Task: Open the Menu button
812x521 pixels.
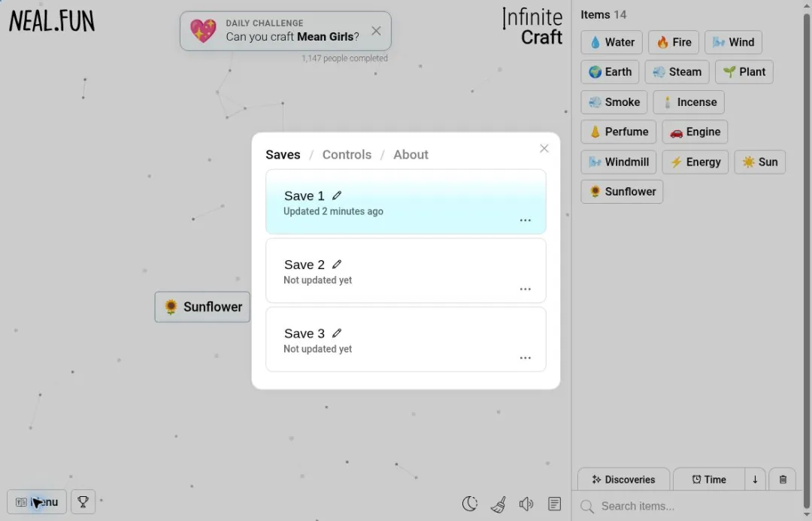Action: 37,502
